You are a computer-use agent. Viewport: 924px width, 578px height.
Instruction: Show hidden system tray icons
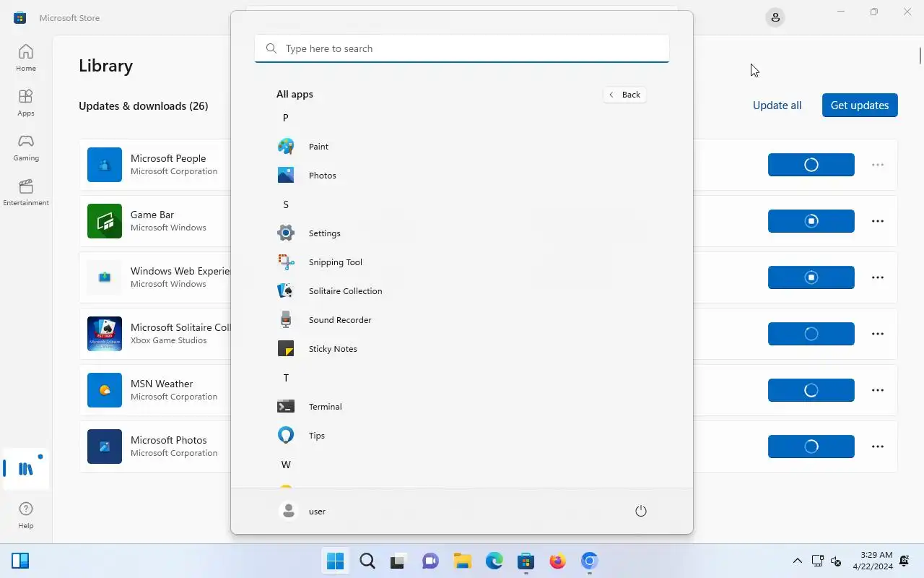coord(797,561)
